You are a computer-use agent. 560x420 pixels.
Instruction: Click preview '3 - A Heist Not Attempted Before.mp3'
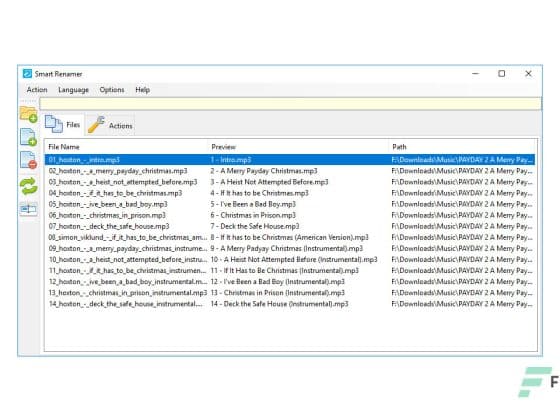[x=269, y=182]
